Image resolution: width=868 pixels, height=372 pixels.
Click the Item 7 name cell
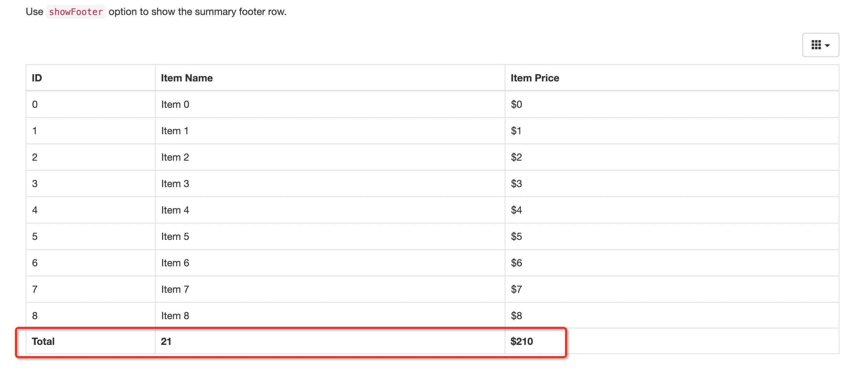(330, 289)
